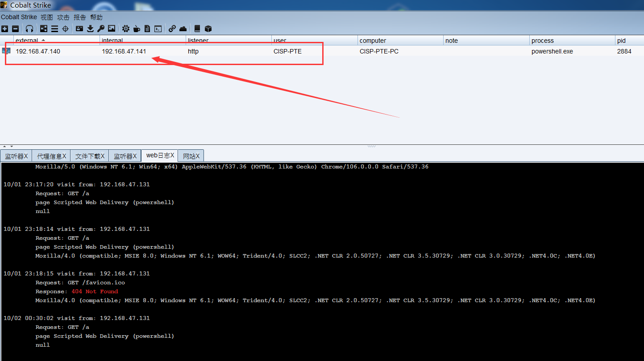Sort sessions by the user column header
The width and height of the screenshot is (644, 361).
(315, 40)
